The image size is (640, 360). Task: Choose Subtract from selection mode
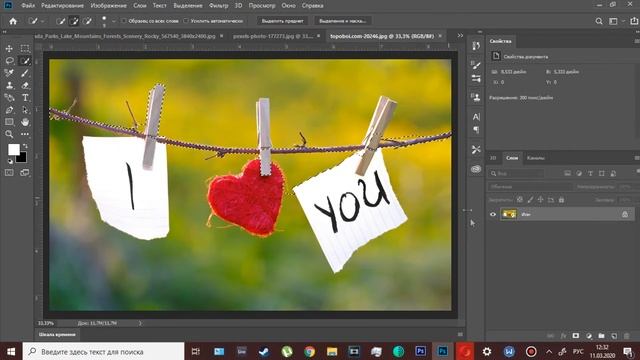pos(87,21)
